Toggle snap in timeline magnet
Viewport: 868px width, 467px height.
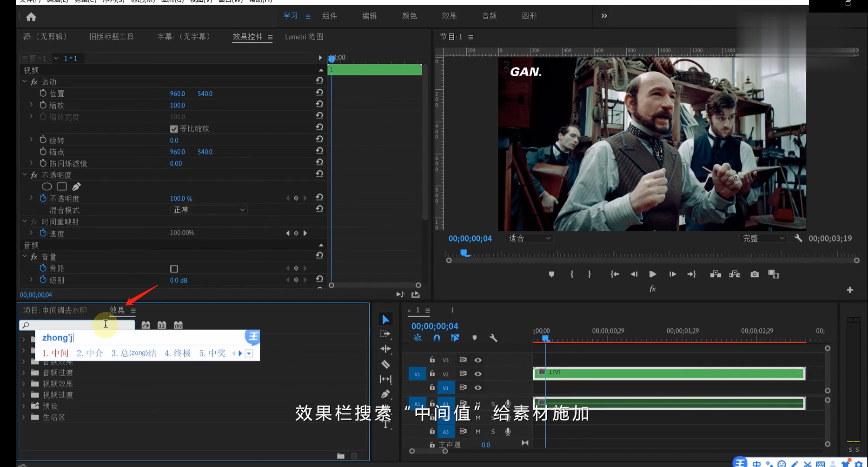[437, 338]
